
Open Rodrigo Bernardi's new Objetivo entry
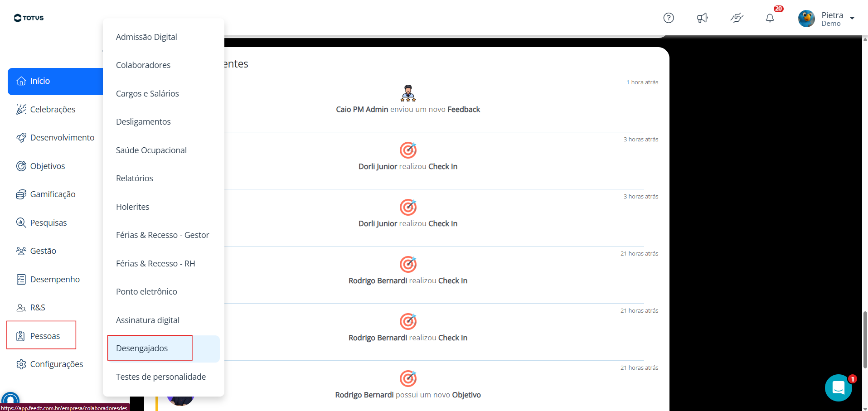pyautogui.click(x=408, y=395)
